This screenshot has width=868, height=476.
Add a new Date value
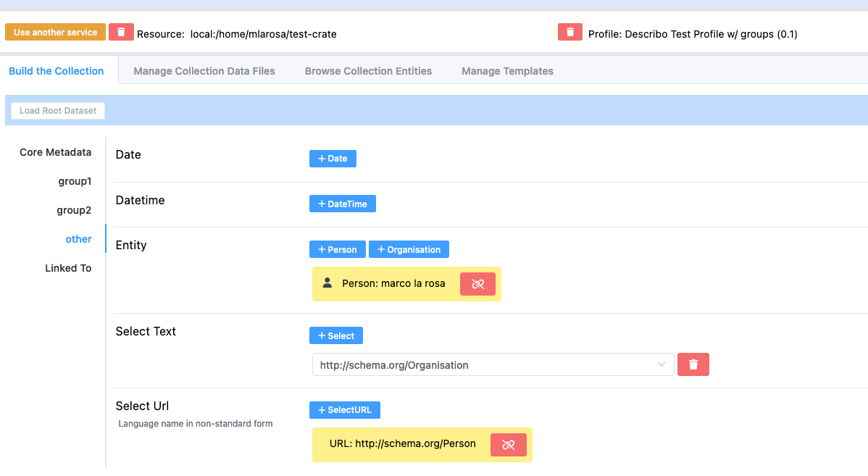coord(333,158)
